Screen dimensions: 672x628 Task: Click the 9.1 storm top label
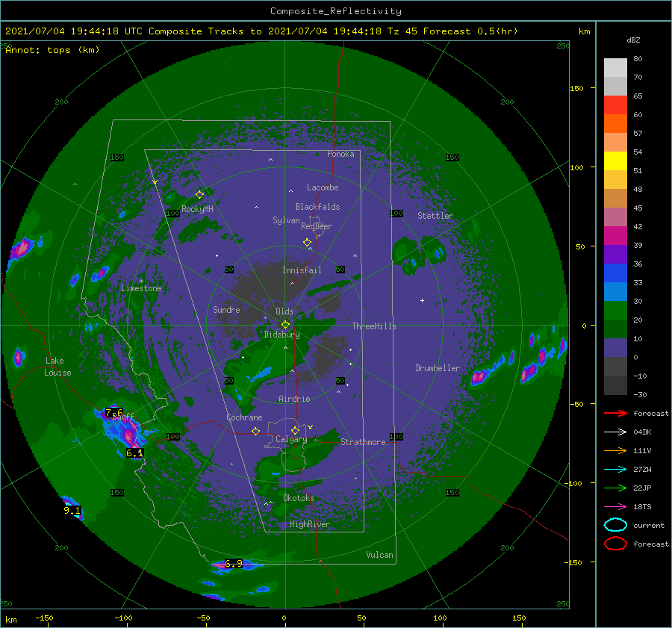coord(72,511)
